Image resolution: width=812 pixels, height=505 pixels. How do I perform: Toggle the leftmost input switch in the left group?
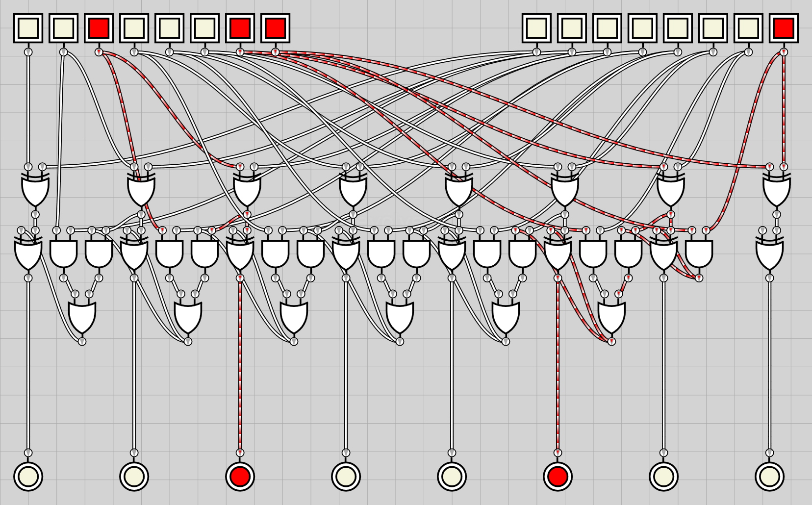pyautogui.click(x=28, y=28)
